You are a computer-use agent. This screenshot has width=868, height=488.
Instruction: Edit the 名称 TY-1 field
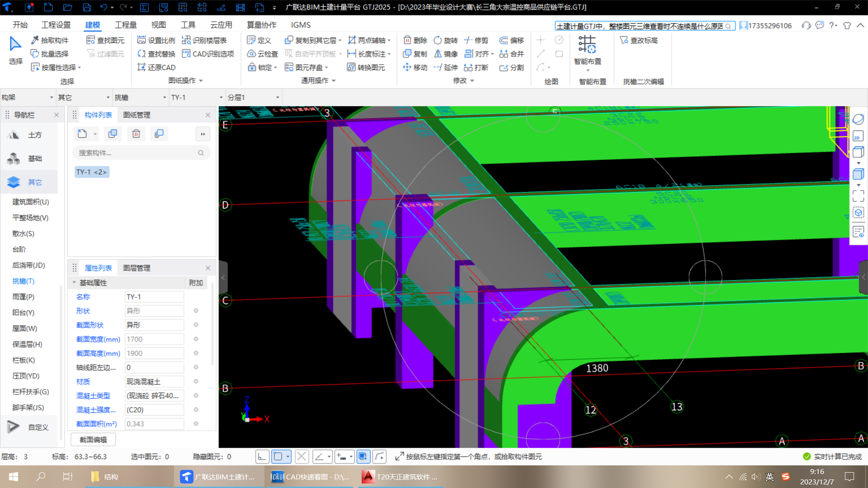coord(154,297)
